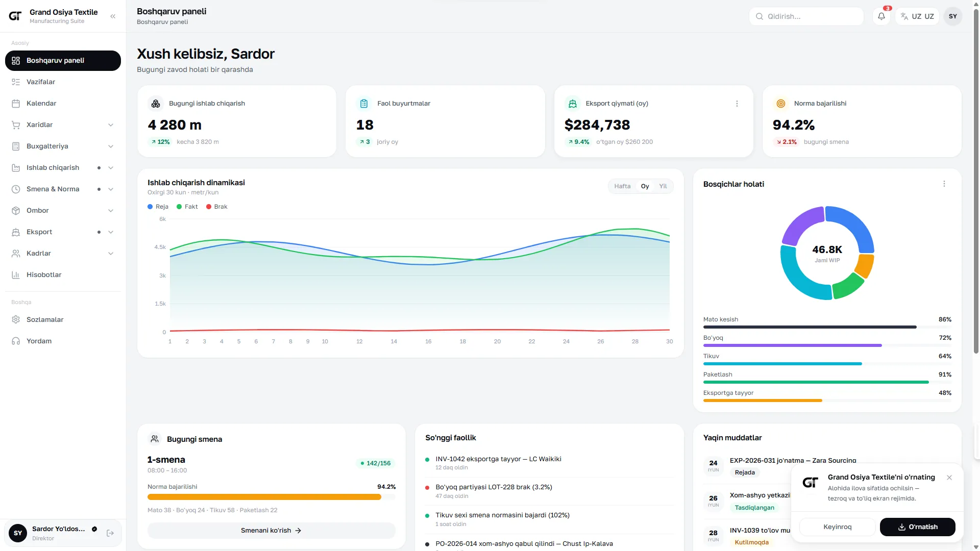
Task: Expand the Ishlab chiqarish submenu chevron
Action: (x=110, y=168)
